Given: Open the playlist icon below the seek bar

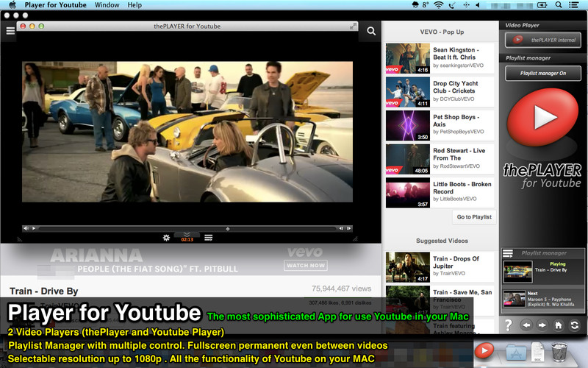Looking at the screenshot, I should coord(209,237).
